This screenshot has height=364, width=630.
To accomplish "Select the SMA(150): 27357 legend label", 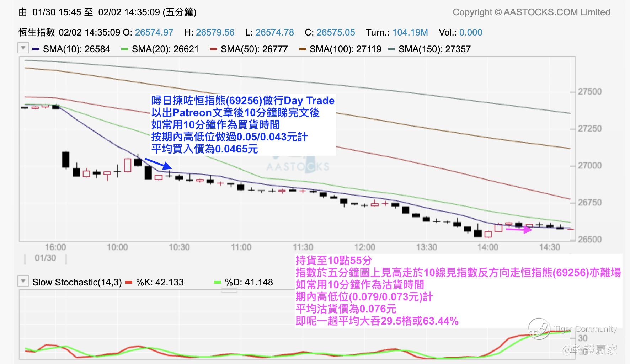I will pyautogui.click(x=434, y=49).
